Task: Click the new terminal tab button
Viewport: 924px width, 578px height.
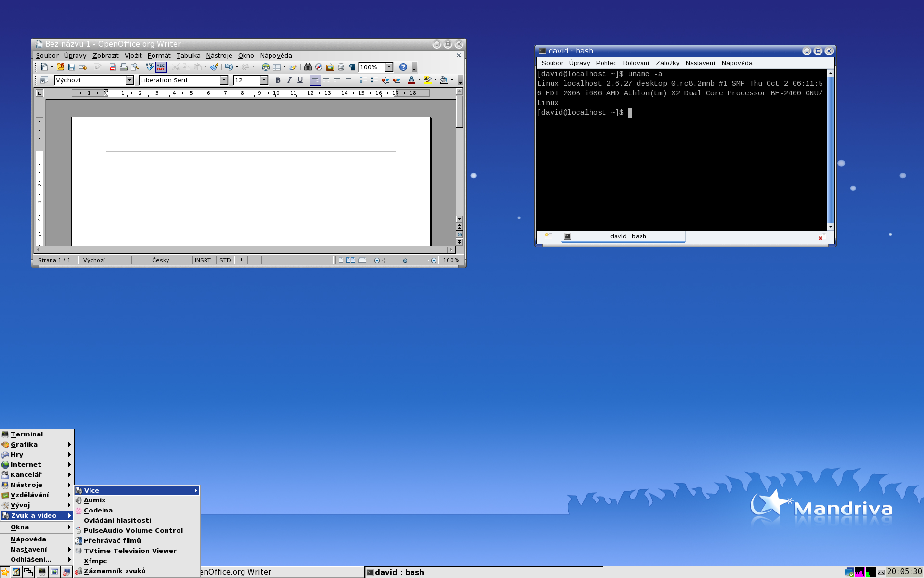Action: click(548, 236)
